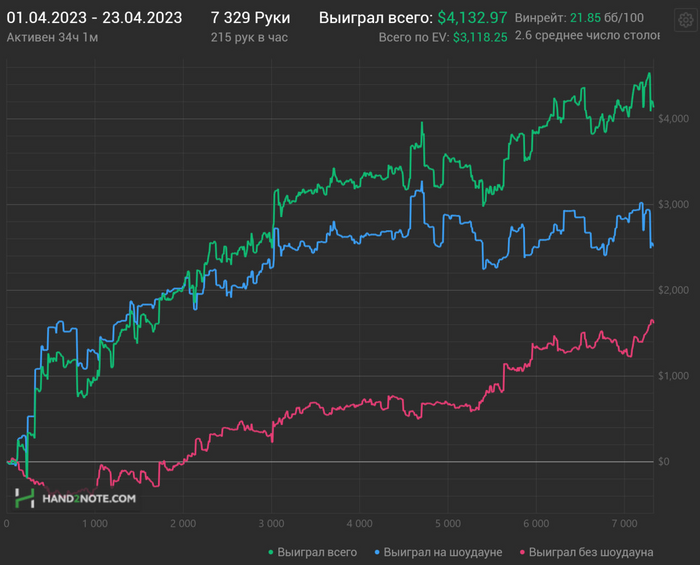Click the date range 01.04.2023 - 23.04.2023

pyautogui.click(x=94, y=18)
